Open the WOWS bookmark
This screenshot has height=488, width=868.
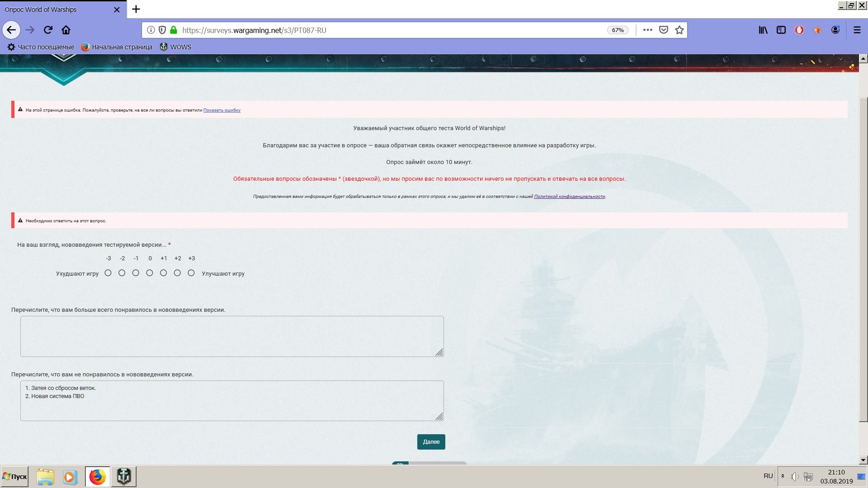[176, 47]
